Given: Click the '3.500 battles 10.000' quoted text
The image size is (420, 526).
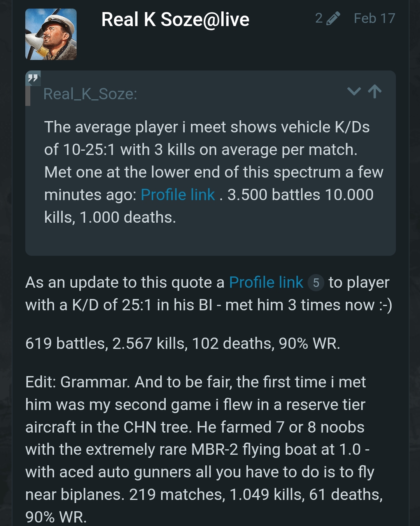Looking at the screenshot, I should pos(300,195).
